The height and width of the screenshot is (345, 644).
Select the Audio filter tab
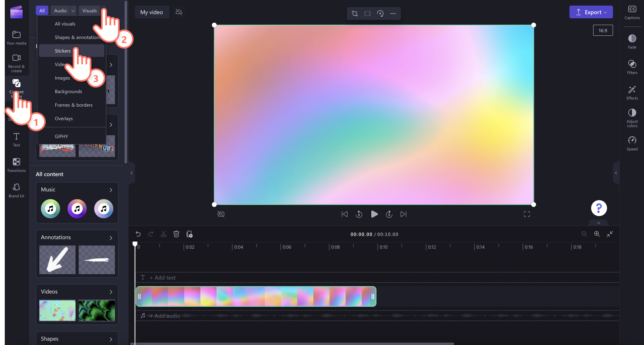60,11
